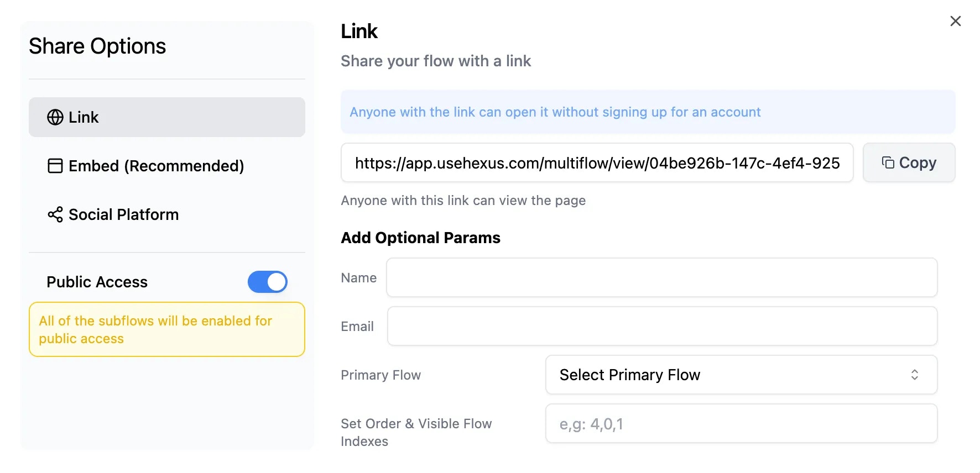Click the copy icon in Copy button
980x473 pixels.
(x=888, y=162)
